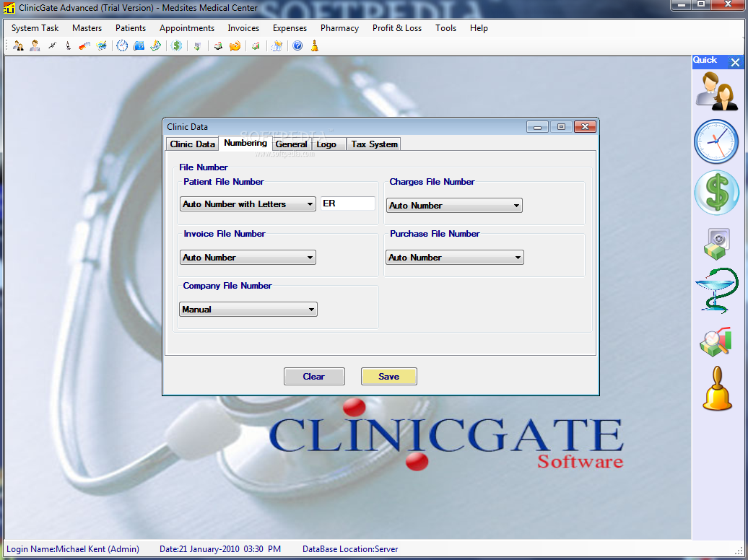The image size is (748, 560).
Task: Open the Appointments menu
Action: [186, 28]
